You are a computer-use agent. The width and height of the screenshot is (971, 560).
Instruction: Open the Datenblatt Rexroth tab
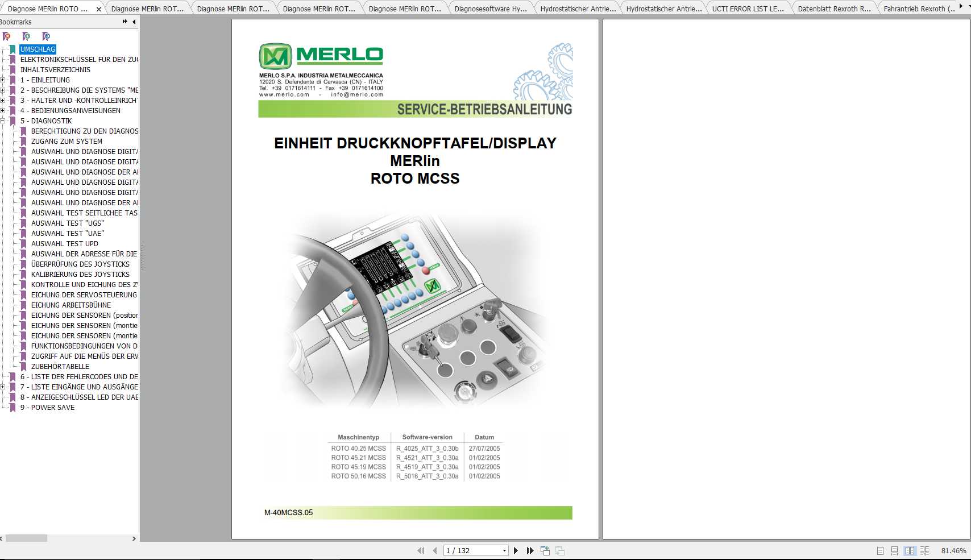(x=833, y=8)
